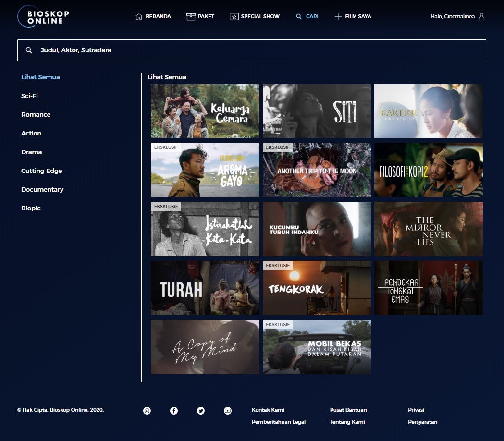The width and height of the screenshot is (504, 441).
Task: Open the Paket menu
Action: [206, 16]
